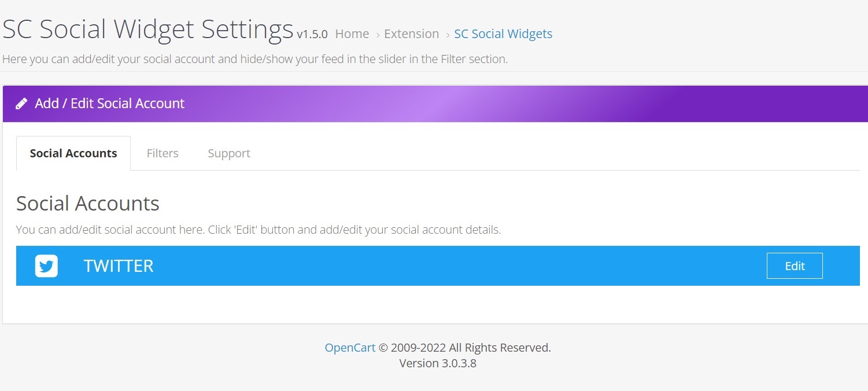Image resolution: width=868 pixels, height=391 pixels.
Task: Click the Add / Edit Social Account header text
Action: (109, 104)
